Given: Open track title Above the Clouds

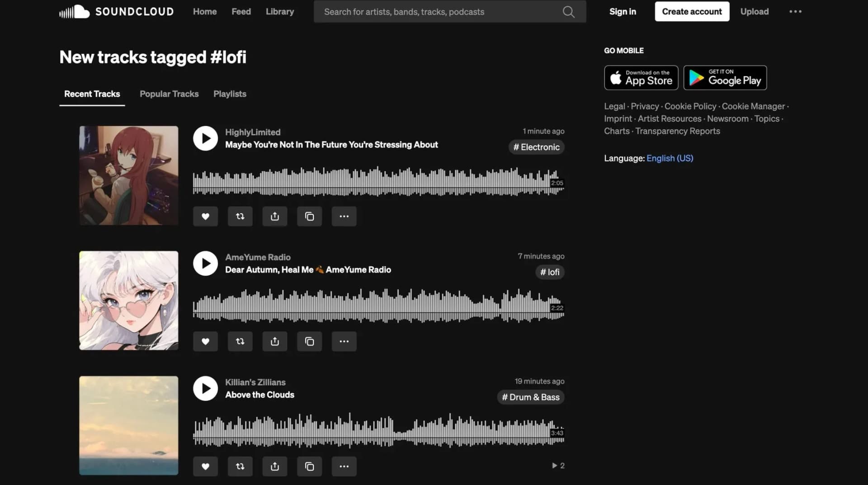Looking at the screenshot, I should pos(259,395).
